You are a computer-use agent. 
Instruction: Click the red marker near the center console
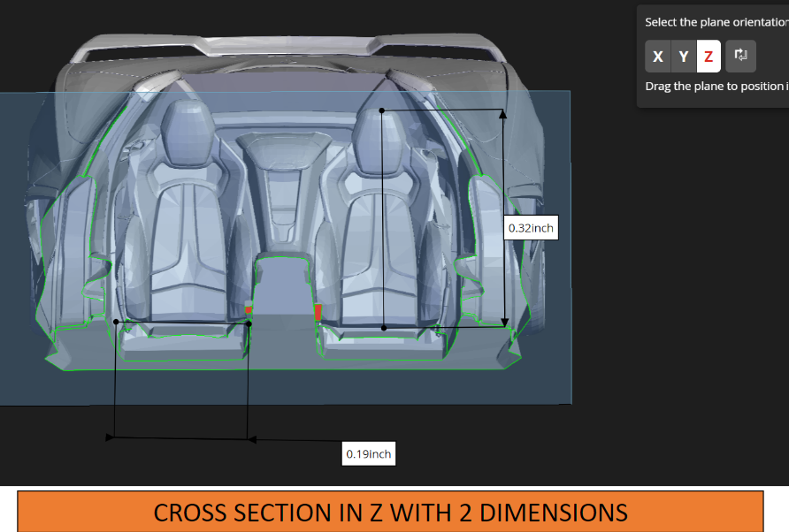(318, 312)
